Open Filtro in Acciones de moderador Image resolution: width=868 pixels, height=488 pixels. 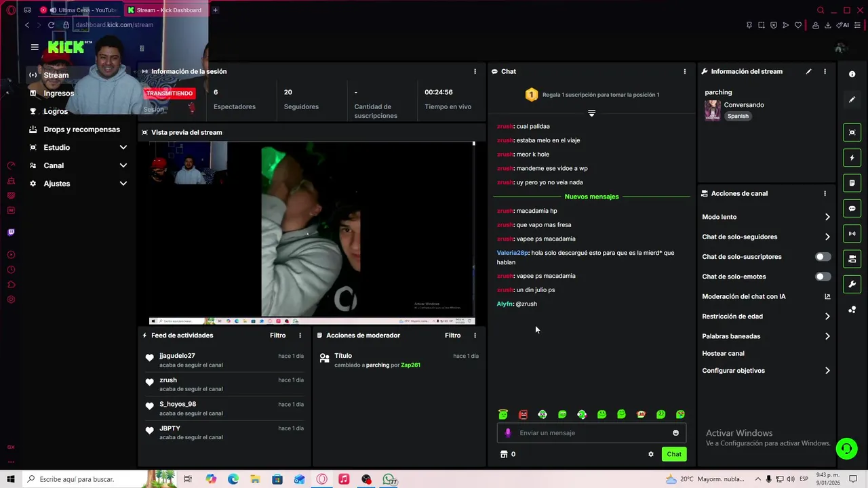(x=452, y=335)
